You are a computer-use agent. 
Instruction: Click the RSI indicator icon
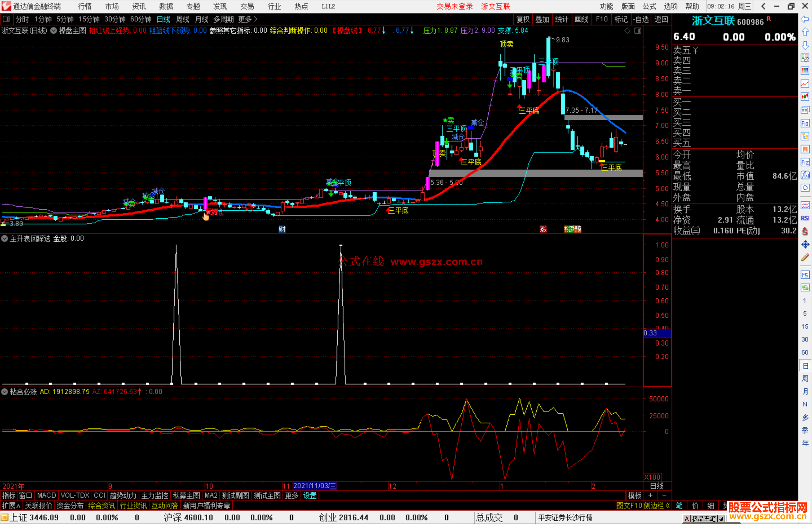pyautogui.click(x=805, y=218)
